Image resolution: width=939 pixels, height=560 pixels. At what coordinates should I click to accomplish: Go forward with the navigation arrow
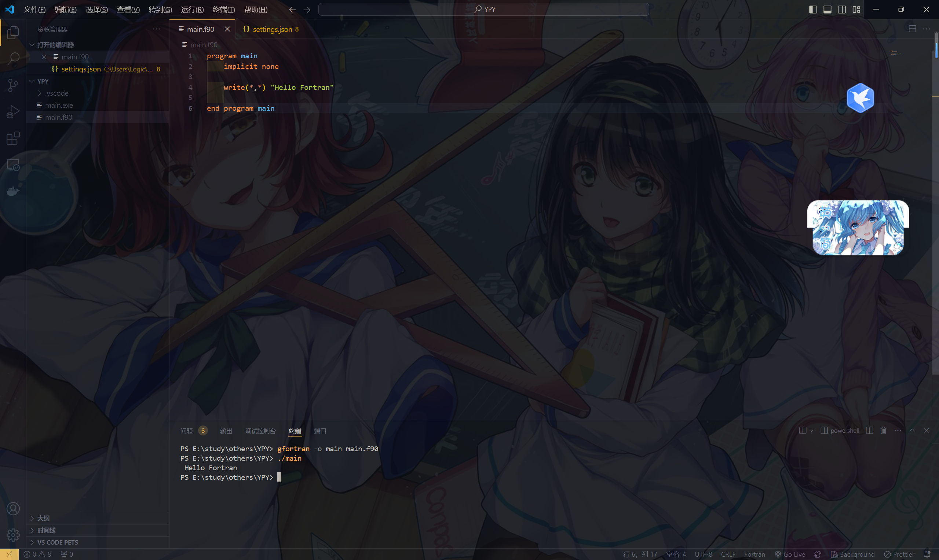(x=307, y=10)
